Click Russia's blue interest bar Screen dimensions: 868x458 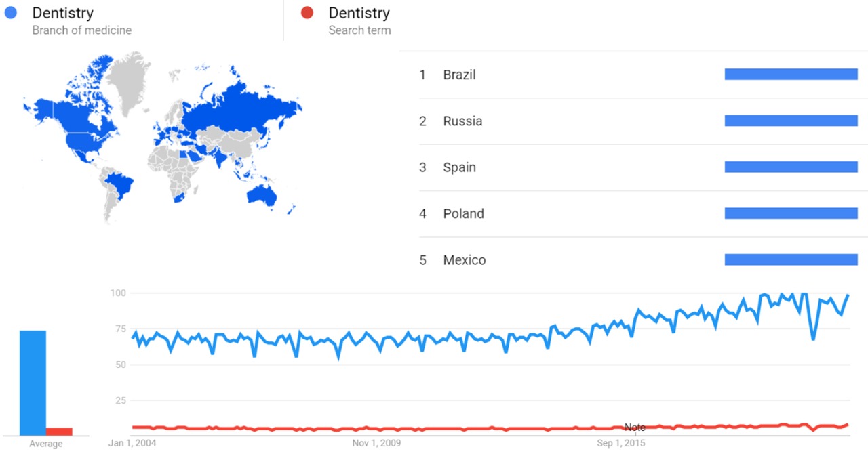pos(791,121)
